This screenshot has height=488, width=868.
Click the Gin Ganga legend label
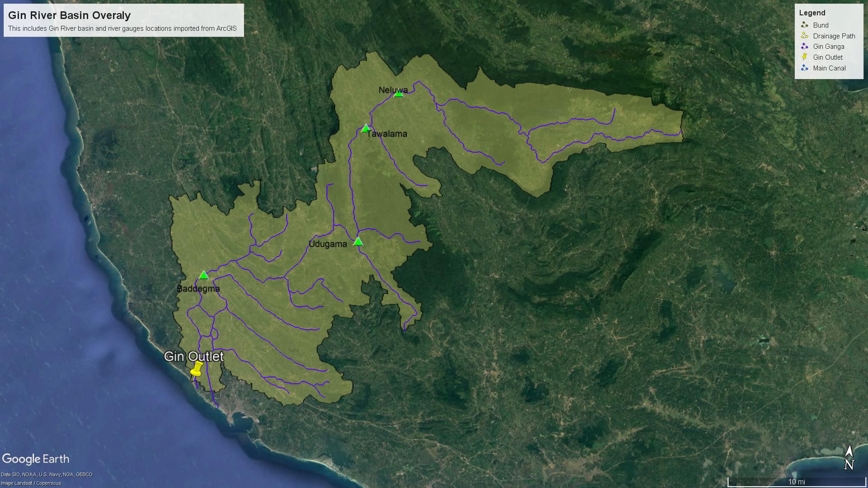point(828,46)
